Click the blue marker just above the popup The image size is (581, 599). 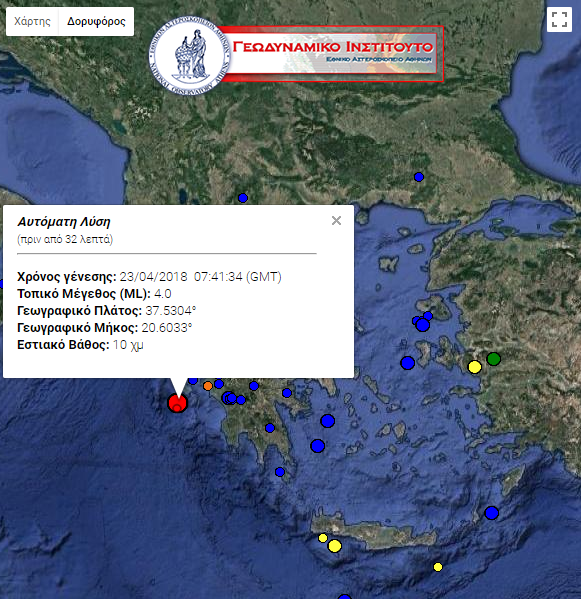tap(243, 198)
